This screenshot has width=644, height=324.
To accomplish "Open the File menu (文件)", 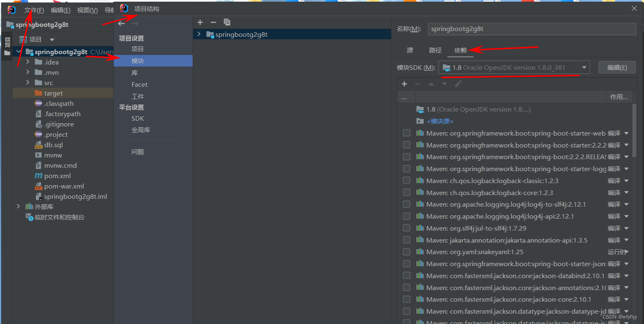I will pyautogui.click(x=34, y=10).
